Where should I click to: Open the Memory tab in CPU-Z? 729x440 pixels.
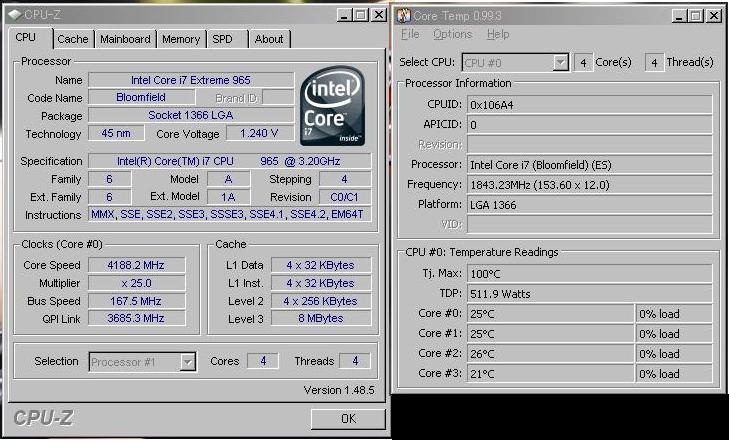coord(180,39)
